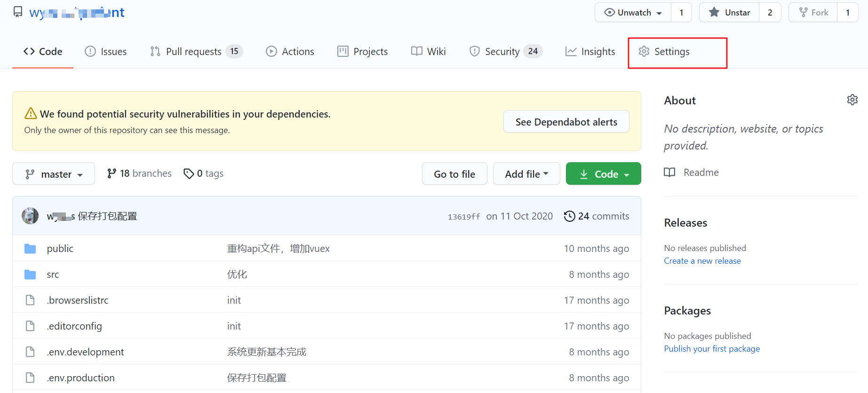Open the Pull requests tab
Screen dimensions: 868x393
[196, 52]
